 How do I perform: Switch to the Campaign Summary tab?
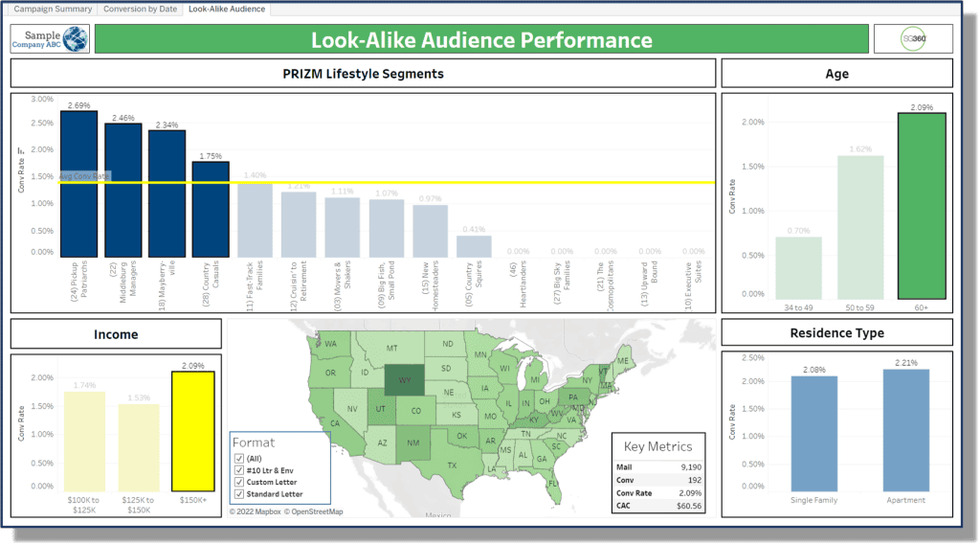(x=53, y=9)
